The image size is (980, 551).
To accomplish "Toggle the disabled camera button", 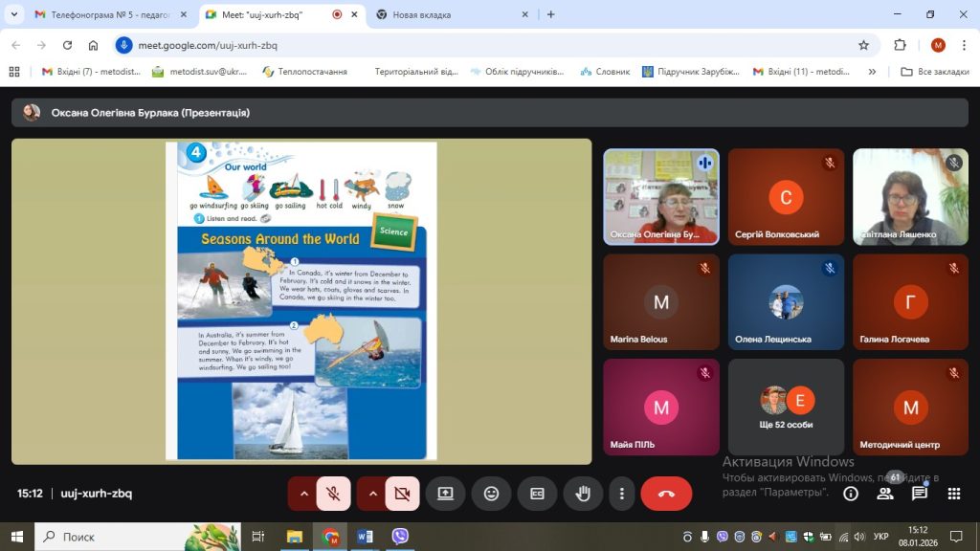I will pyautogui.click(x=402, y=494).
